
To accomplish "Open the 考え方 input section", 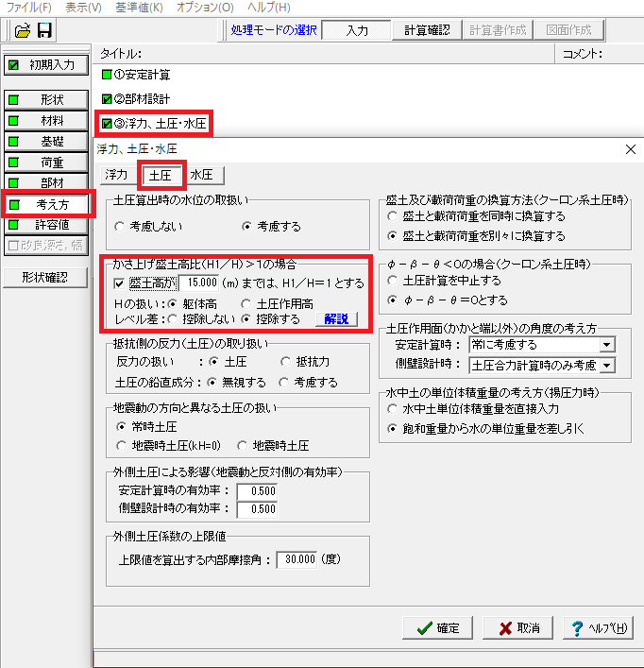I will pyautogui.click(x=46, y=204).
